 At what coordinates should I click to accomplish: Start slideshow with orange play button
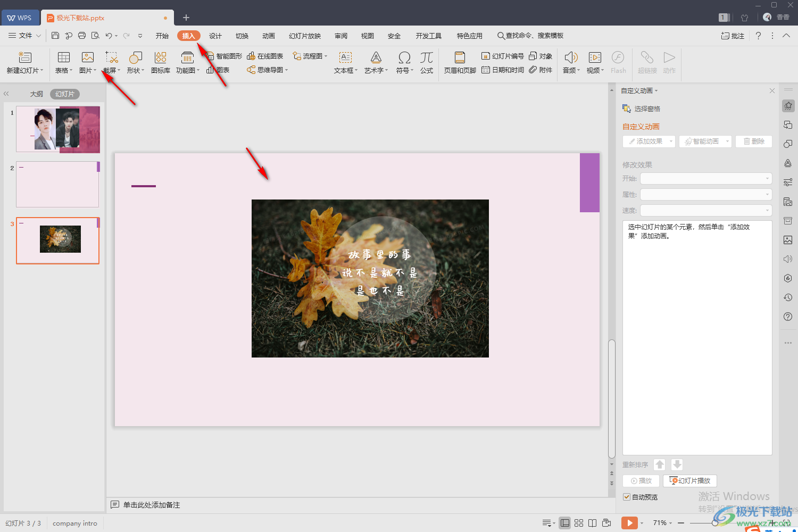pyautogui.click(x=629, y=523)
